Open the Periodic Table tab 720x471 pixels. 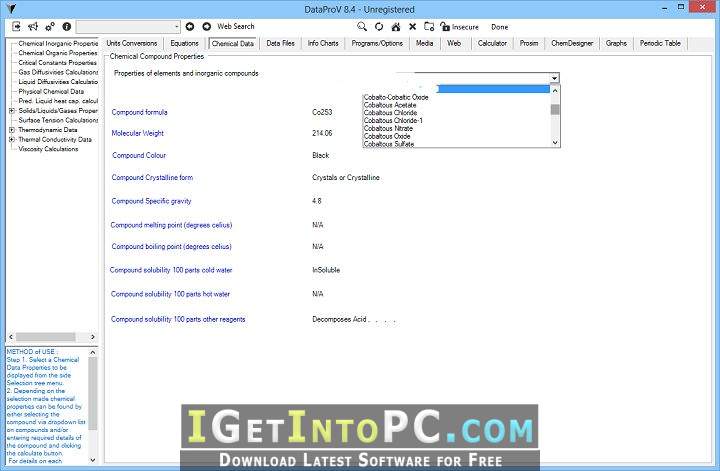click(x=660, y=43)
